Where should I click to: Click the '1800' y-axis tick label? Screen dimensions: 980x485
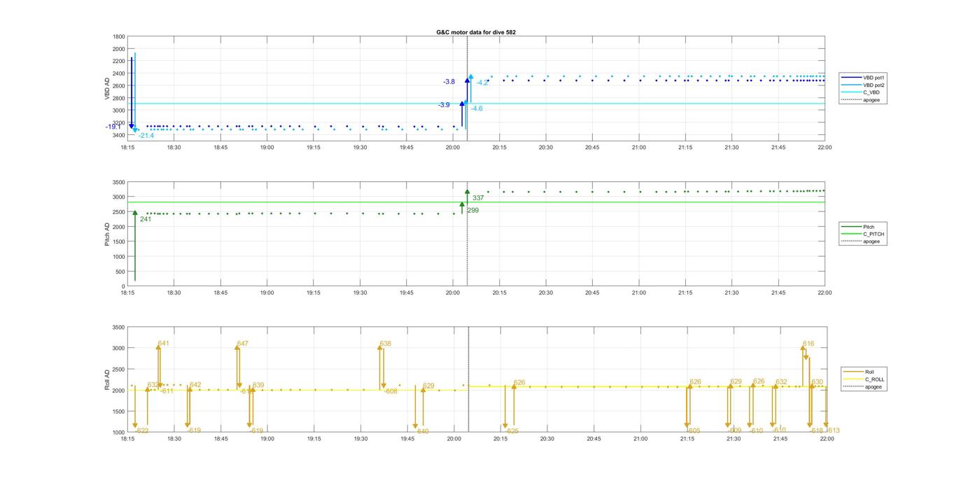pyautogui.click(x=119, y=36)
